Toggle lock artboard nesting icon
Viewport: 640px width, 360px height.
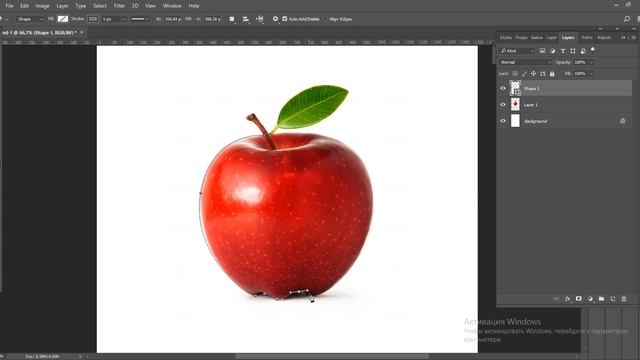[x=543, y=74]
